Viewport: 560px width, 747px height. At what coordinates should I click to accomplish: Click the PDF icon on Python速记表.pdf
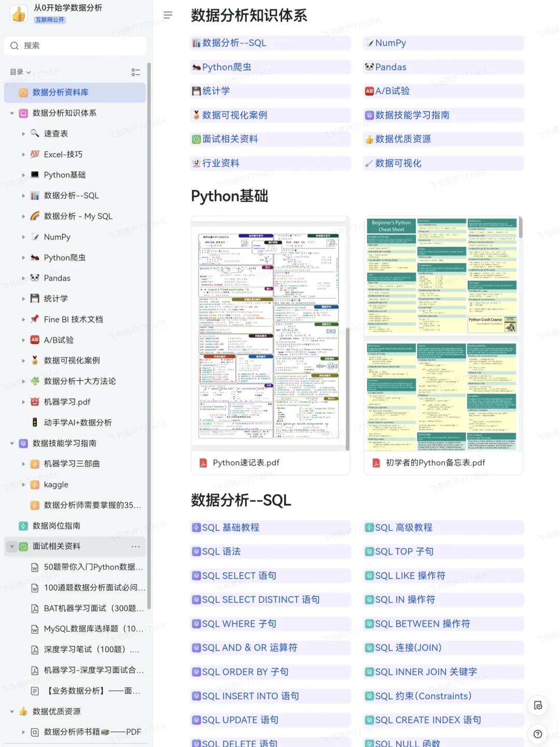tap(203, 463)
